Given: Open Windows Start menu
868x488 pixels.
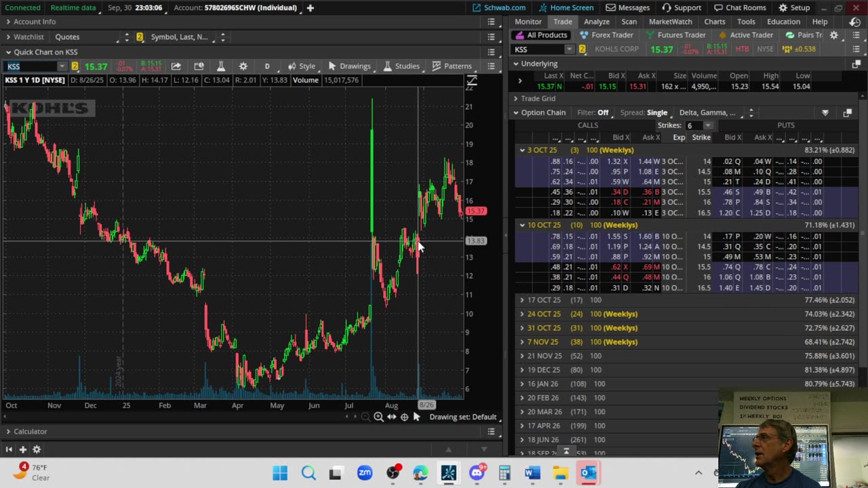Looking at the screenshot, I should [x=280, y=472].
